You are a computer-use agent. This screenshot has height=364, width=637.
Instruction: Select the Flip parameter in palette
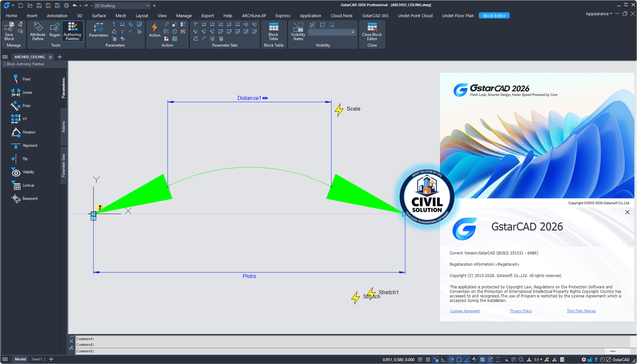(20, 159)
